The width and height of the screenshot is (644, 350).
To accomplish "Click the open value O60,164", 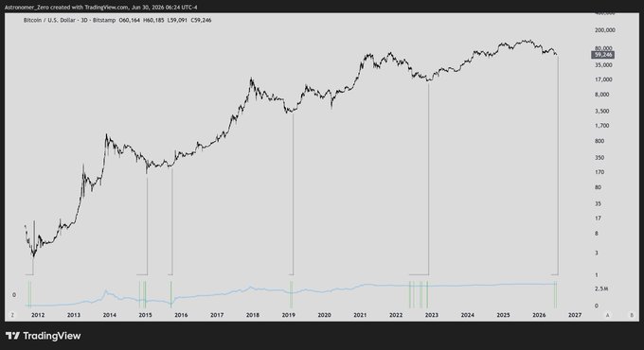I will (x=130, y=20).
